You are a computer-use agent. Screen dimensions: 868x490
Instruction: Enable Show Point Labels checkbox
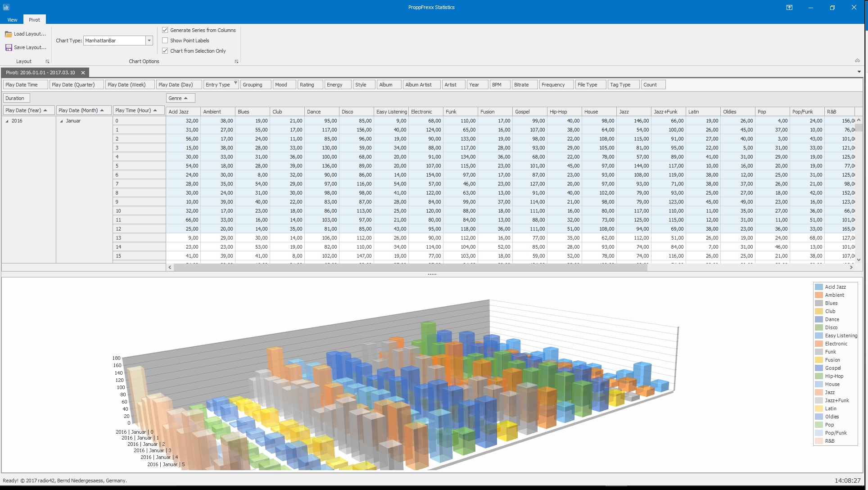tap(165, 41)
